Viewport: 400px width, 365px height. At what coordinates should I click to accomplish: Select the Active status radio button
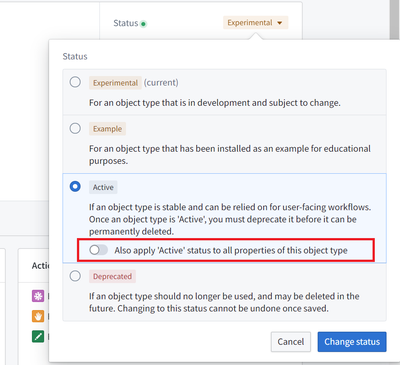(x=75, y=186)
